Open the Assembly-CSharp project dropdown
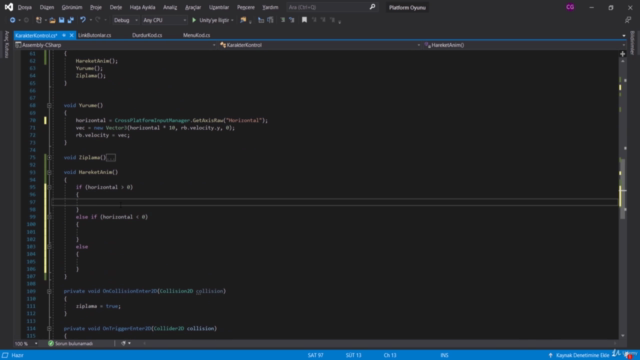Screen dimensions: 640x360 coord(115,45)
